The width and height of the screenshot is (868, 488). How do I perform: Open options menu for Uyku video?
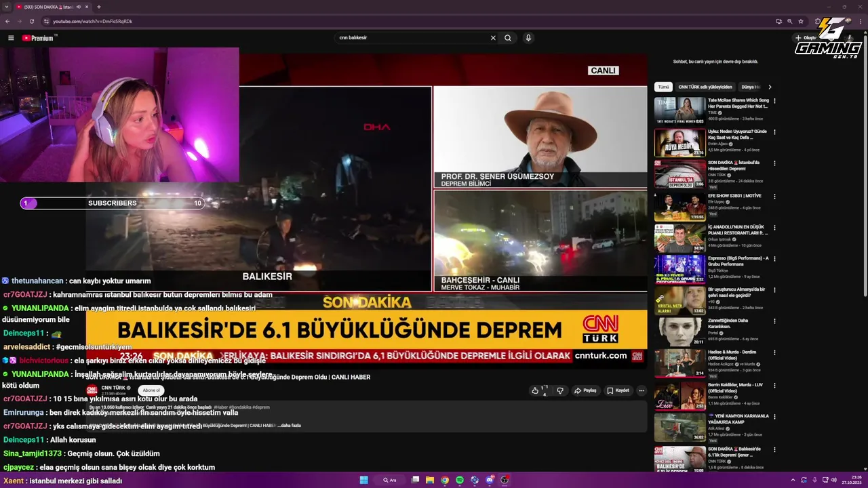tap(774, 132)
